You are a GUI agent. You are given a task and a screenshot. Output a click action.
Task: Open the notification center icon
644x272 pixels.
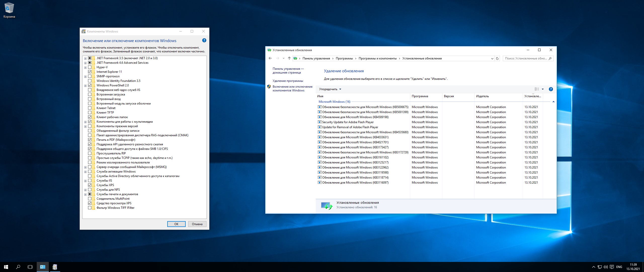coord(612,267)
